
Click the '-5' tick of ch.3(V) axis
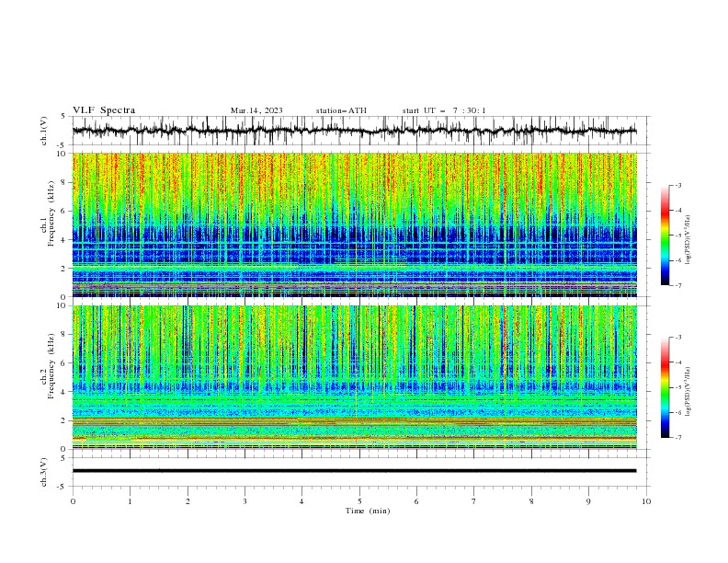tap(63, 487)
